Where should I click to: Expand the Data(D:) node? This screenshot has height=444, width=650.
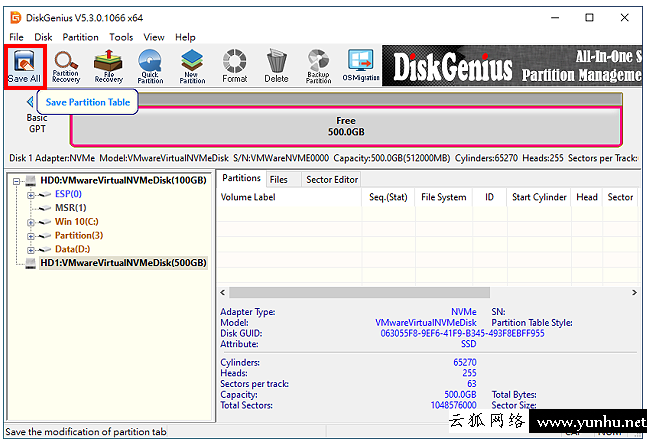tap(31, 250)
